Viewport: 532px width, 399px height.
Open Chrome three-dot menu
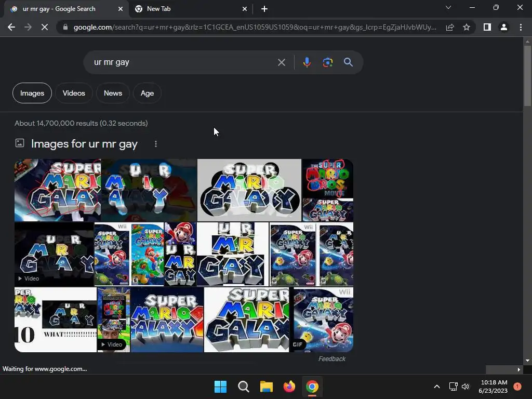pos(521,27)
